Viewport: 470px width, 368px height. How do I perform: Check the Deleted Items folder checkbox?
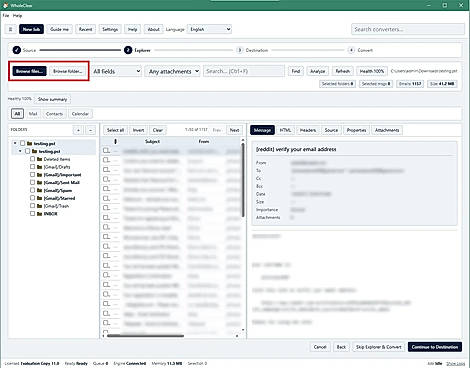[x=32, y=159]
